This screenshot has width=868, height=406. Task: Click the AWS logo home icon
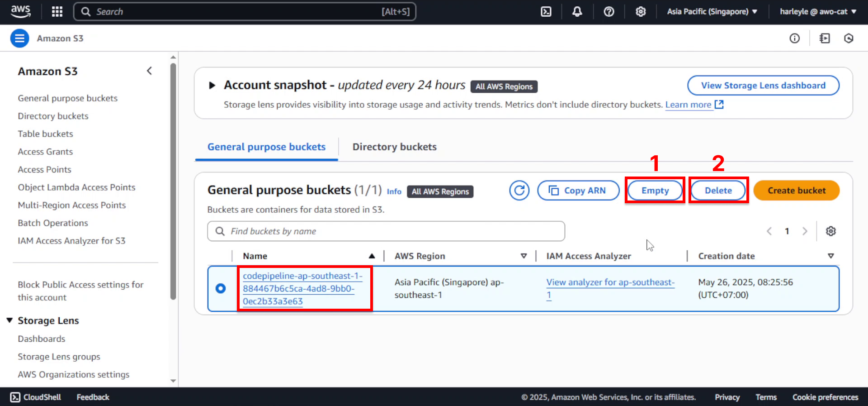[21, 11]
